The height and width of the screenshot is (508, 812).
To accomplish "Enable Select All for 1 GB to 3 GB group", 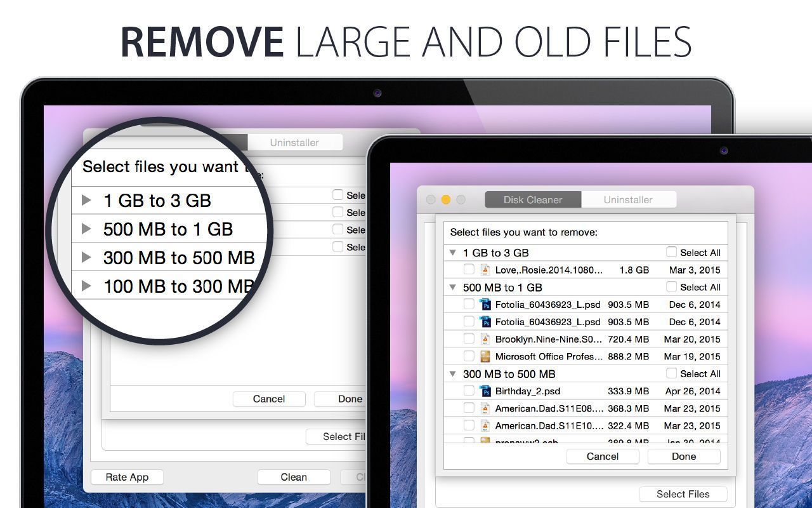I will 671,252.
